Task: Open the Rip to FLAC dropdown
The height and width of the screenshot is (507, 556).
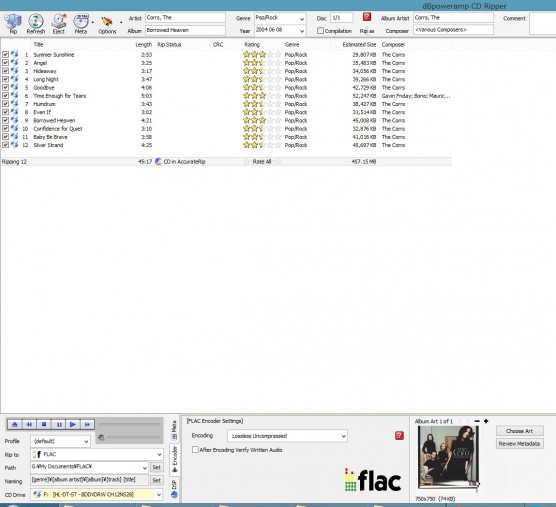Action: click(x=97, y=454)
